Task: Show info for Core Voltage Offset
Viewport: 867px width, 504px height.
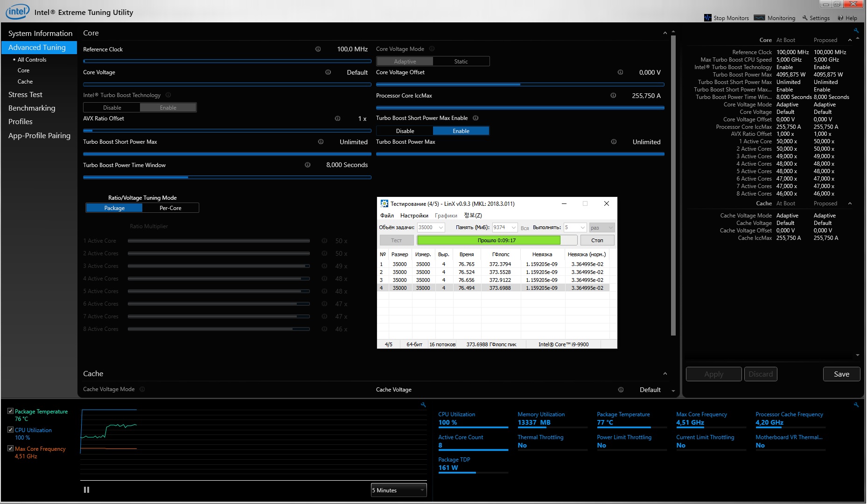Action: pos(620,72)
